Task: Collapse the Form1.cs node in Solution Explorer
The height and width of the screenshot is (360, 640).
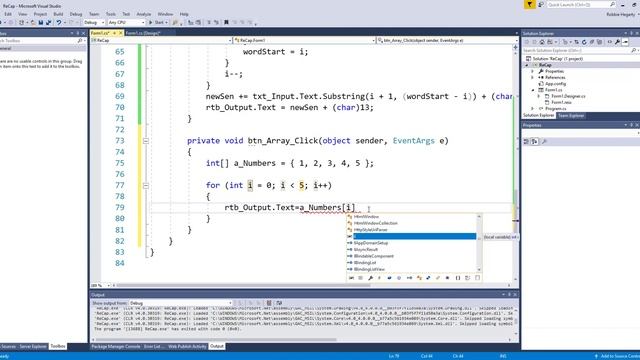Action: 533,90
